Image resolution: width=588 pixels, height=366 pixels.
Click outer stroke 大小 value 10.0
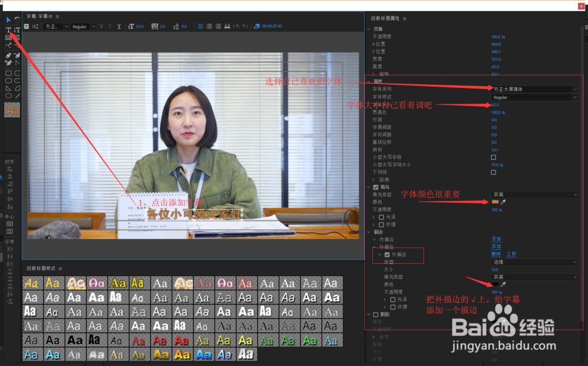pyautogui.click(x=495, y=269)
